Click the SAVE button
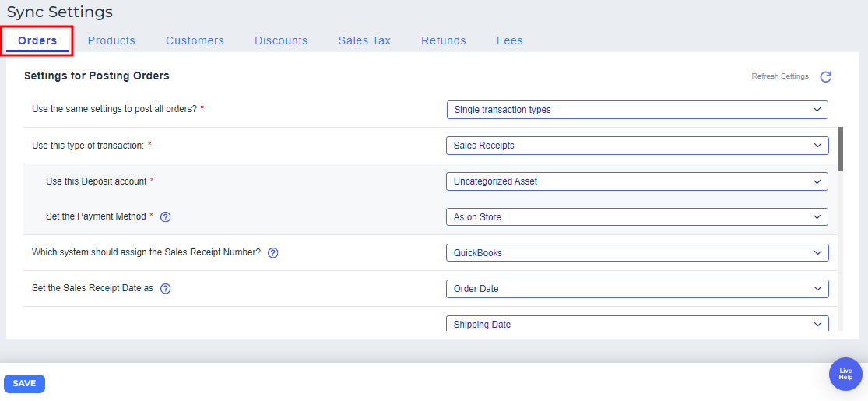 (24, 383)
